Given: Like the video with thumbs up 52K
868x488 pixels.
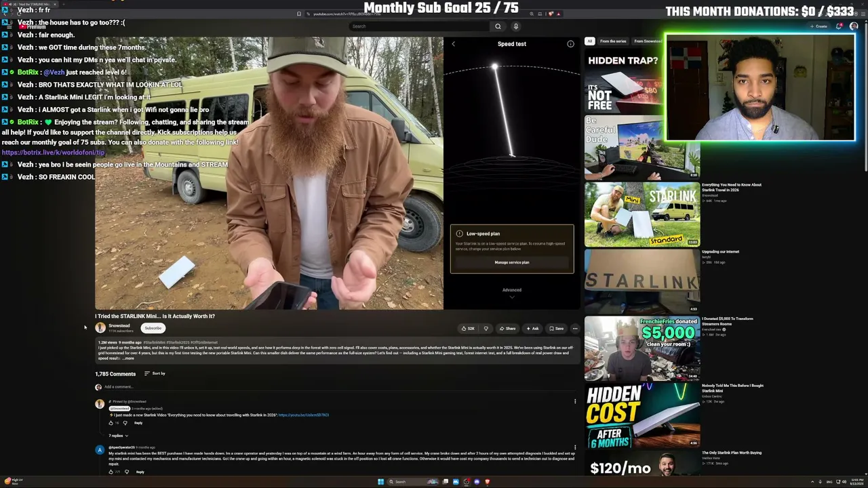Looking at the screenshot, I should (x=468, y=329).
